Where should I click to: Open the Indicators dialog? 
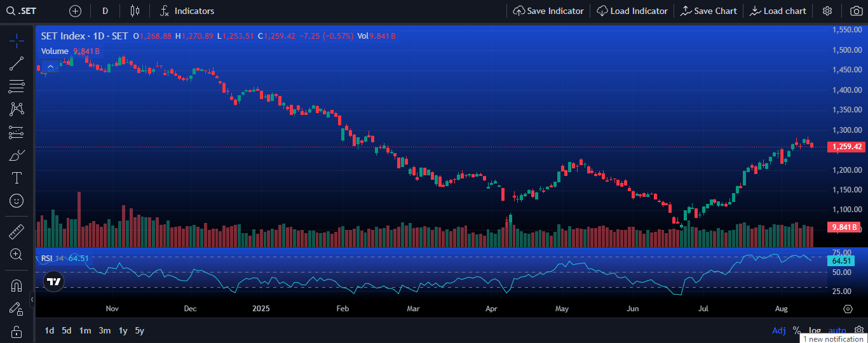pos(187,11)
